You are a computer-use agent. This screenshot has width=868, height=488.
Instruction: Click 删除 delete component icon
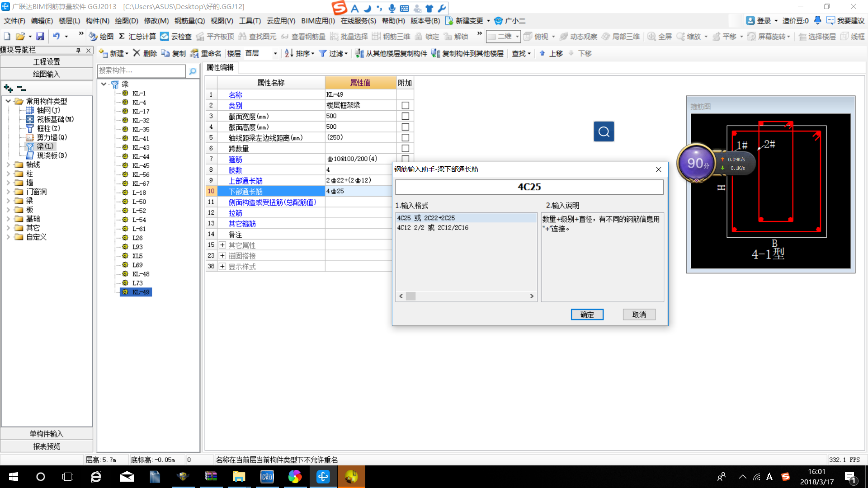145,53
